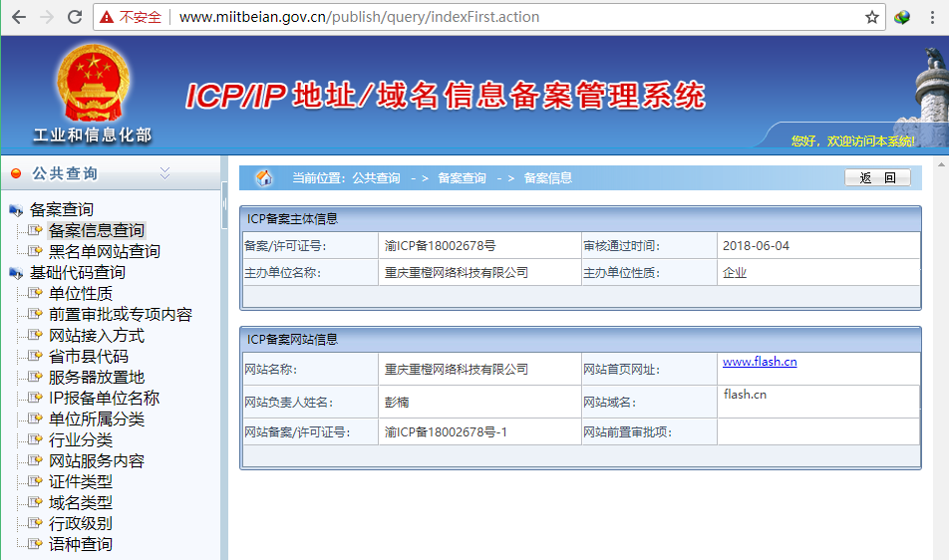Click site license 渝ICP备18002678号-1
949x560 pixels.
[x=446, y=432]
